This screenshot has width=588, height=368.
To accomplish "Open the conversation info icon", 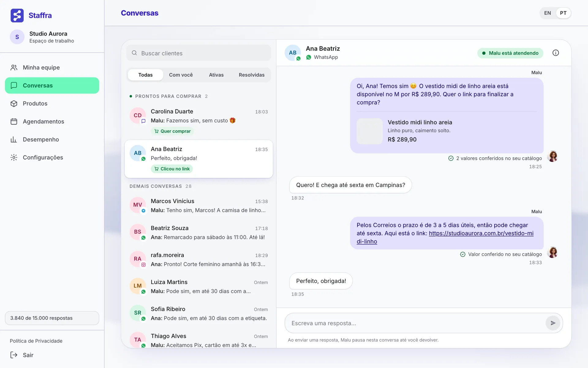I will coord(556,53).
